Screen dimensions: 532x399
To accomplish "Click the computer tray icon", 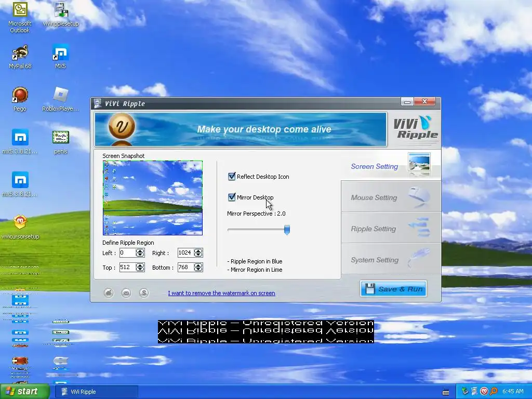I will [x=474, y=392].
